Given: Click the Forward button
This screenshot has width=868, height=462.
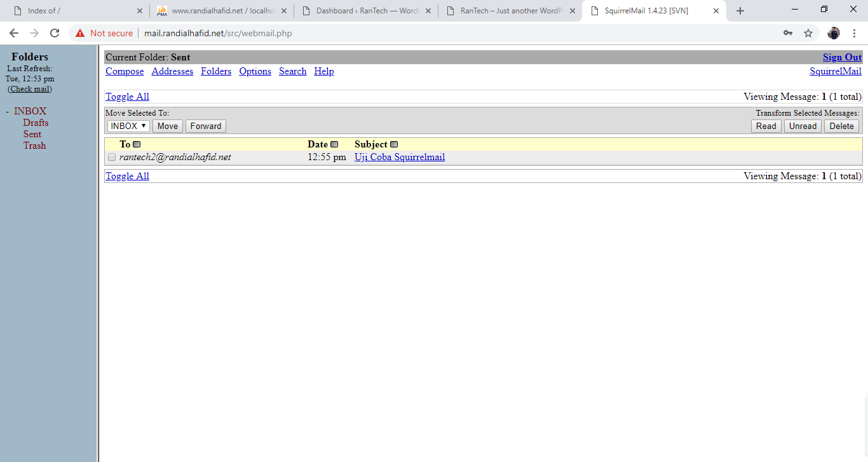Looking at the screenshot, I should (x=206, y=126).
